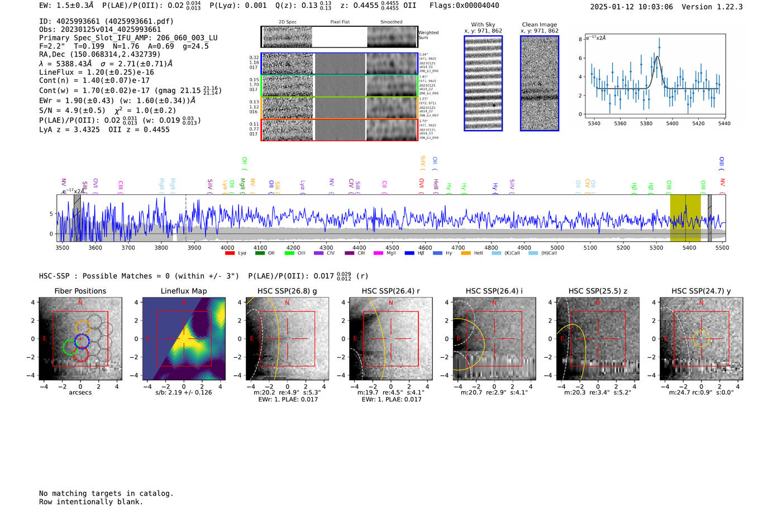Select the HSC SSP(26.4) i cutout
This screenshot has width=782, height=532.
click(x=494, y=339)
